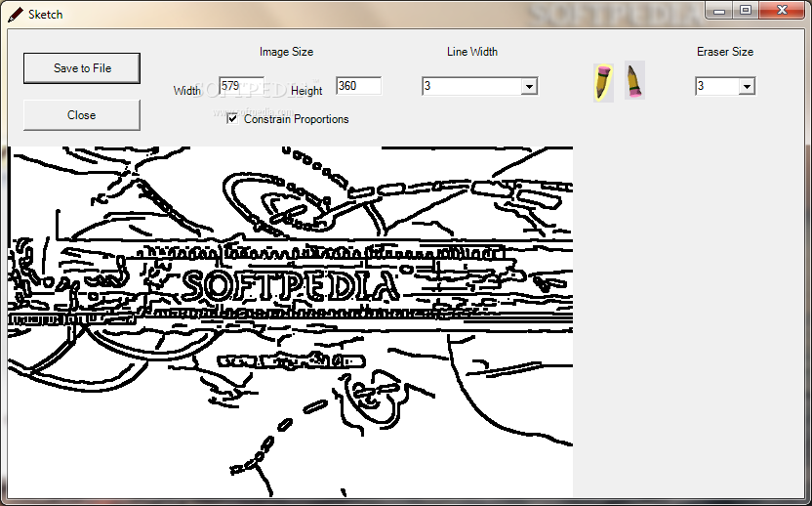Select the eraser tool icon

634,80
